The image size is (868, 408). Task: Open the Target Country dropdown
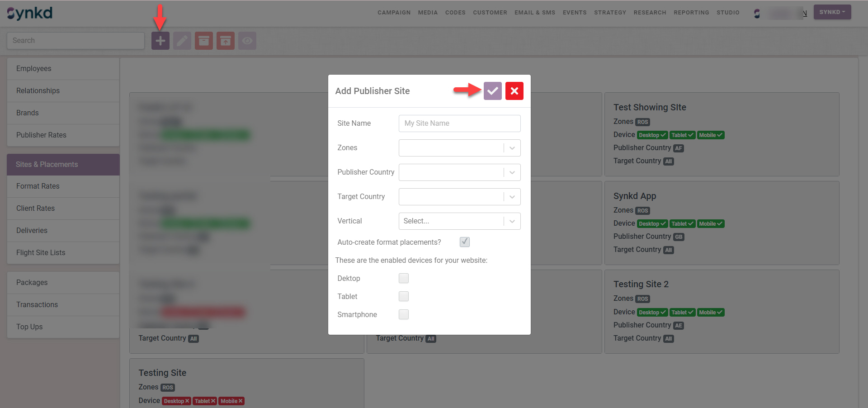coord(512,196)
